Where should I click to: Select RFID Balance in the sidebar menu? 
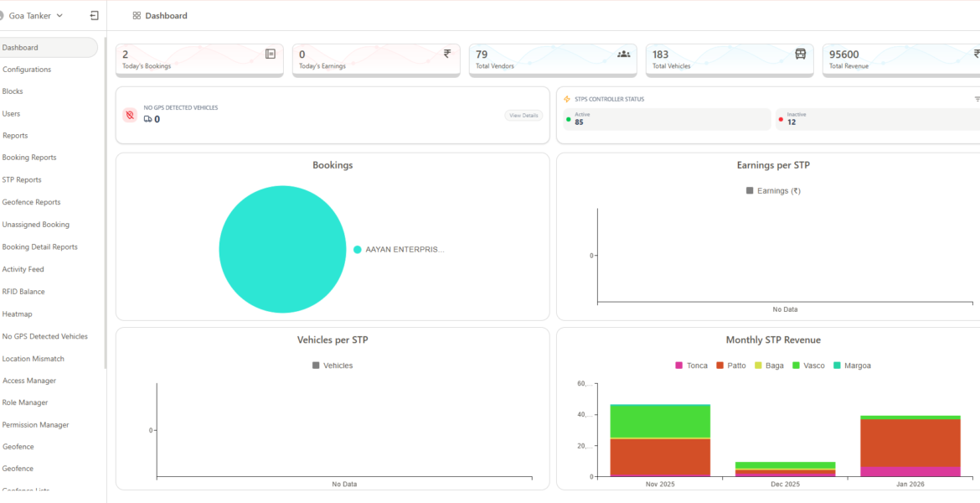click(x=23, y=292)
